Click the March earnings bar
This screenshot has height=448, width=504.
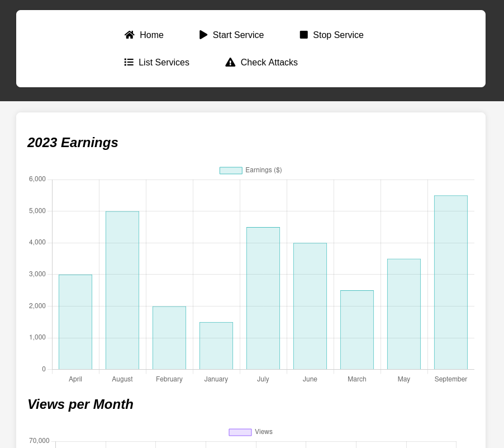tap(357, 330)
